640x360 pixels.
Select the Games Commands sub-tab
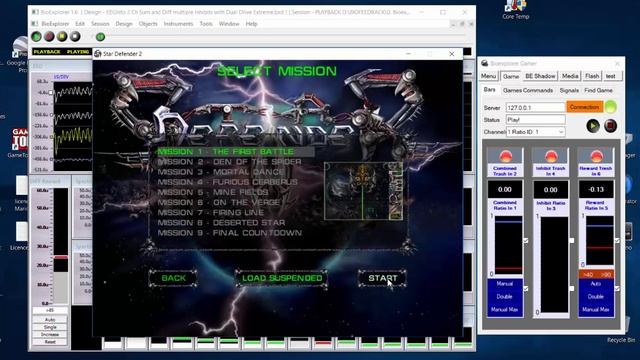[x=528, y=90]
